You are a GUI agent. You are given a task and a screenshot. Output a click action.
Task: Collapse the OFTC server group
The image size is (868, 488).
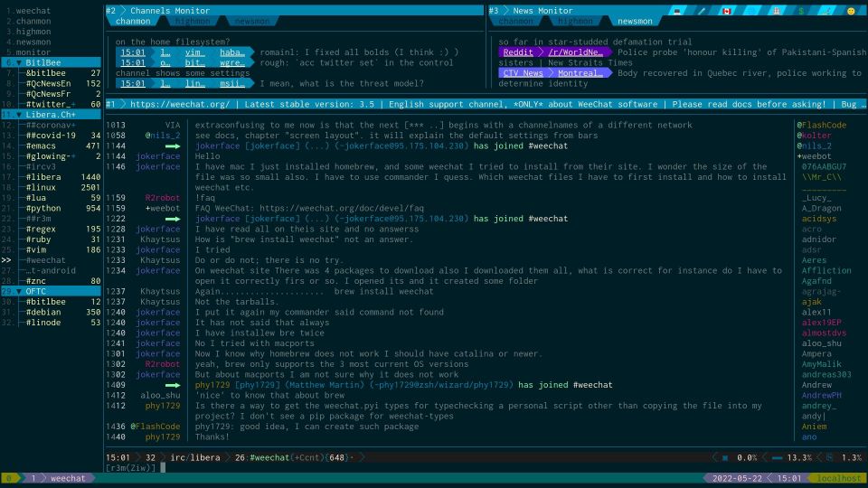[x=19, y=291]
